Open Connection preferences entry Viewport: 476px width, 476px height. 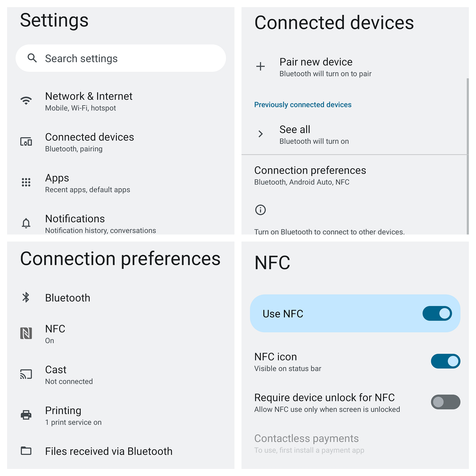click(310, 175)
